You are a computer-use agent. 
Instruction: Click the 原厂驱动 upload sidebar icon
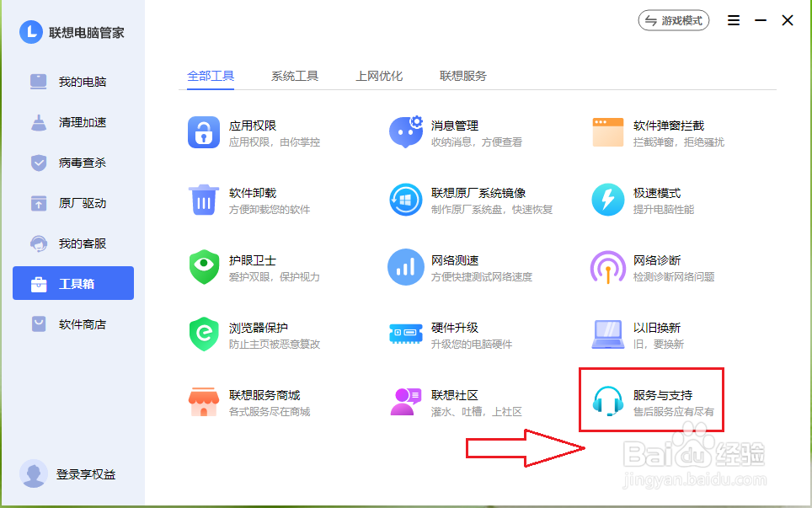[x=38, y=203]
